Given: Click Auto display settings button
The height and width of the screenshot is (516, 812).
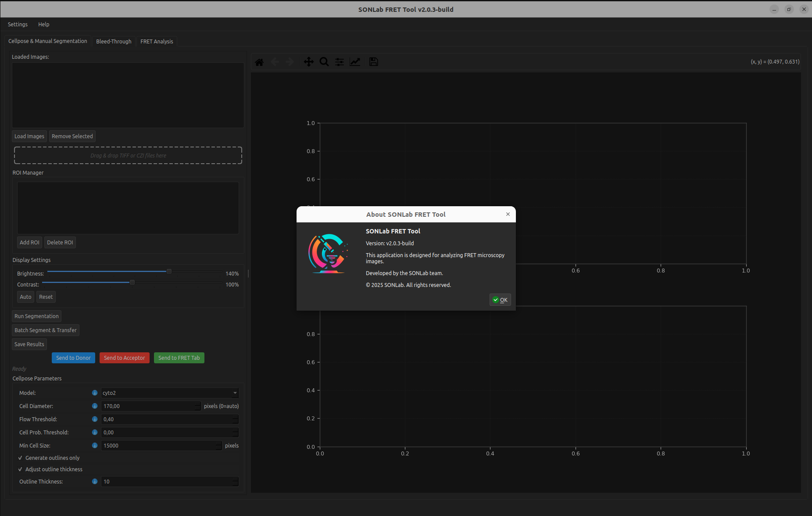Looking at the screenshot, I should click(25, 297).
